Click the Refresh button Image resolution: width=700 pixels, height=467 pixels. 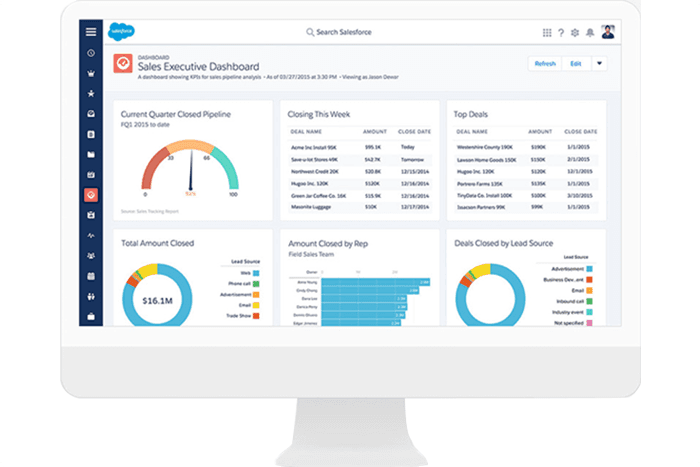pos(545,63)
